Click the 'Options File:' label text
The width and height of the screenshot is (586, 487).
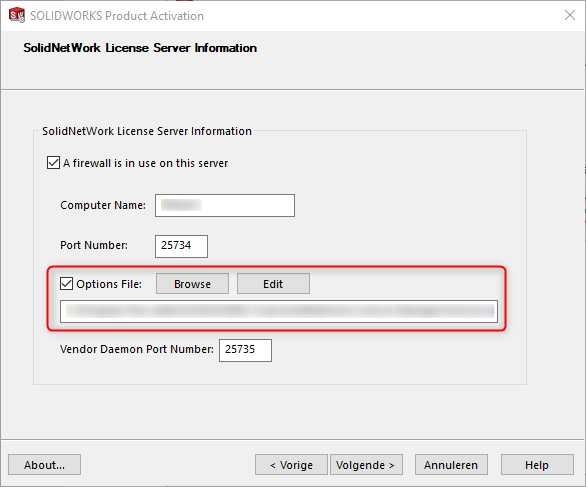(x=109, y=284)
